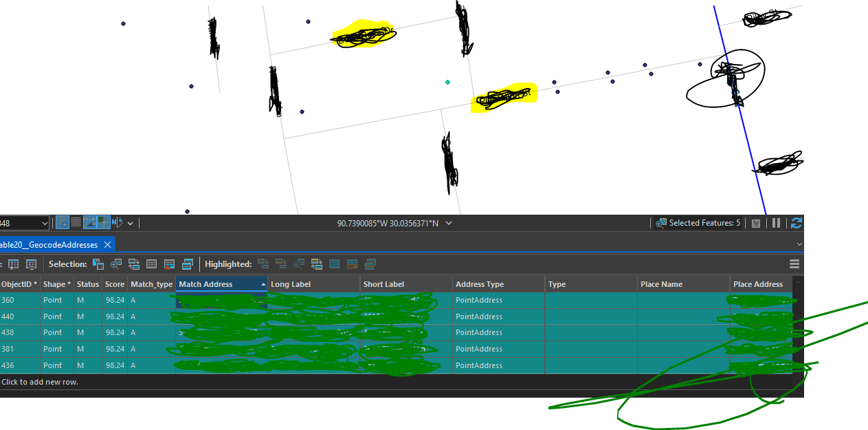The width and height of the screenshot is (868, 430).
Task: Click the Score column header
Action: pyautogui.click(x=115, y=284)
